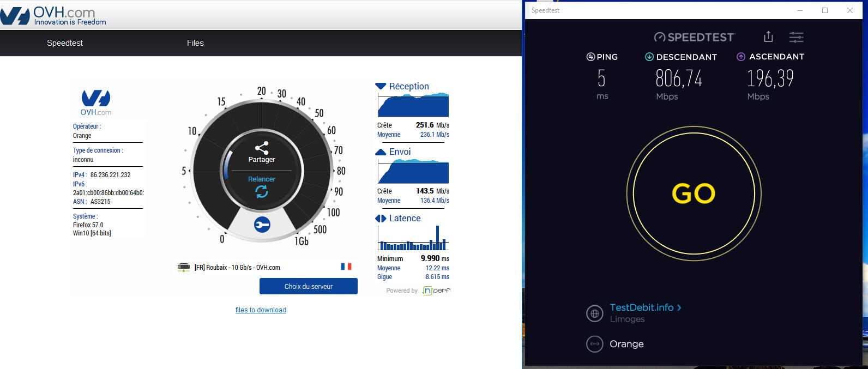The width and height of the screenshot is (868, 369).
Task: Click the Envoi up-arrow icon
Action: (381, 152)
